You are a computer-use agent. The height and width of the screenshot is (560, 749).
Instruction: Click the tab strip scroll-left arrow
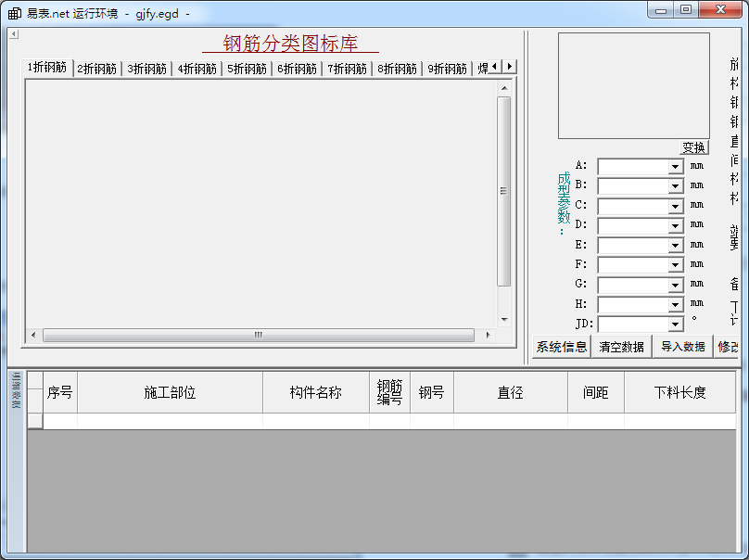[495, 67]
